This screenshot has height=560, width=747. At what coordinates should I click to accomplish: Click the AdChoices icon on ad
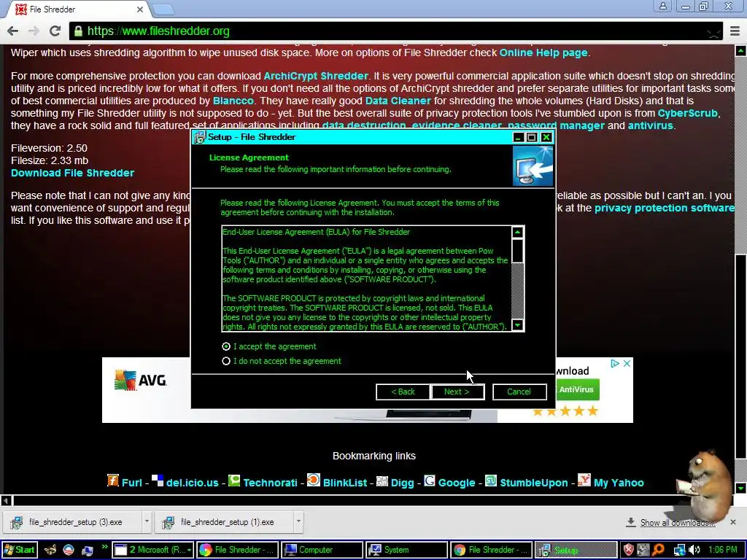pos(615,363)
